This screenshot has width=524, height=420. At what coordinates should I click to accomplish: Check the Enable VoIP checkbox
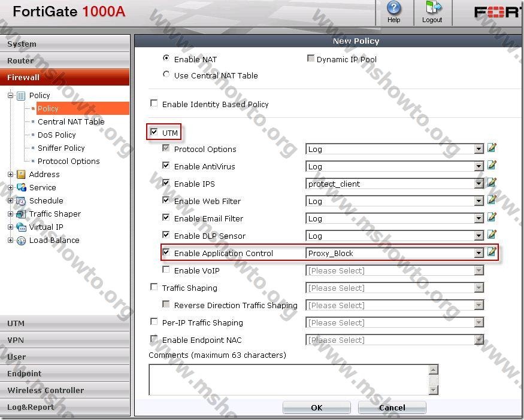point(166,269)
